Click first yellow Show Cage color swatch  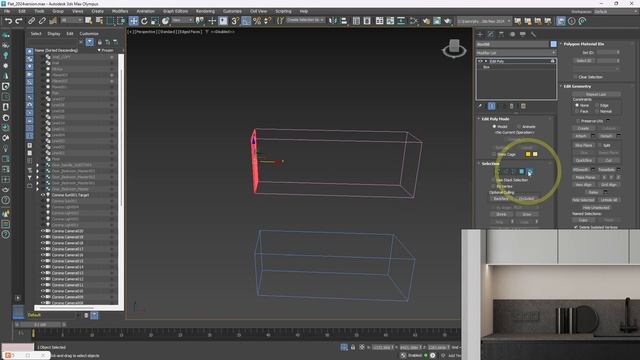pos(528,154)
